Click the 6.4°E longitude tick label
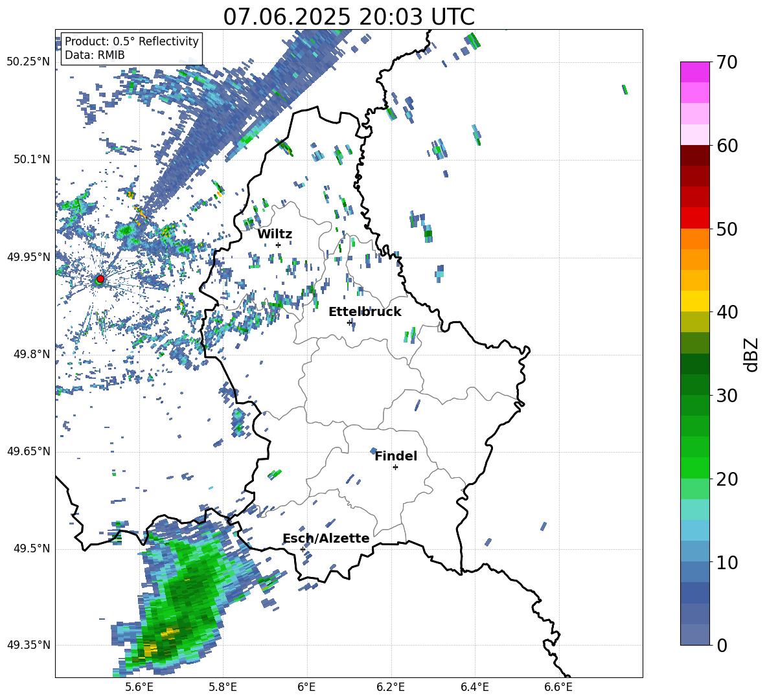 [x=475, y=687]
